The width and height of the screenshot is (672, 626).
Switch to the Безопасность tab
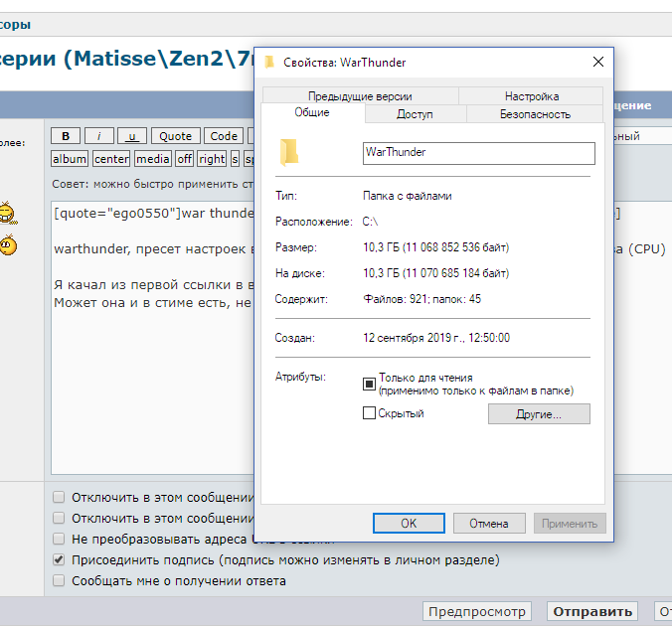tap(535, 114)
